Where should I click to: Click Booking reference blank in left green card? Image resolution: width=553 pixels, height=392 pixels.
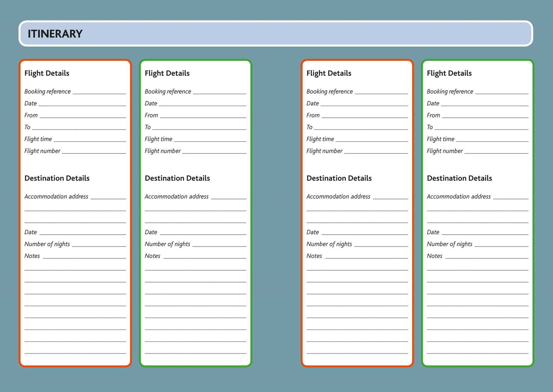pos(220,92)
